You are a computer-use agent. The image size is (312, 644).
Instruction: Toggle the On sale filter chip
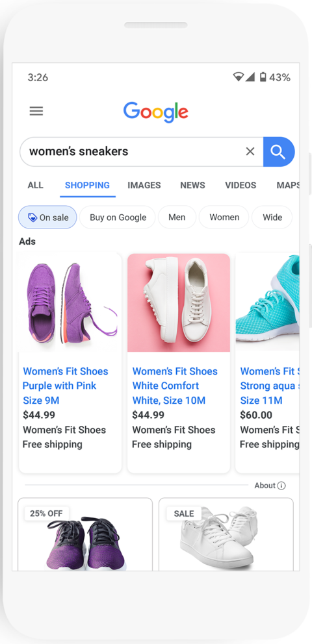point(47,217)
